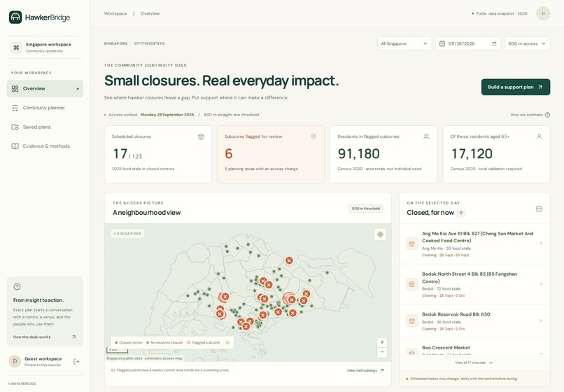The image size is (564, 392).
Task: Click the northernmost closed-centre marker on map
Action: point(289,260)
